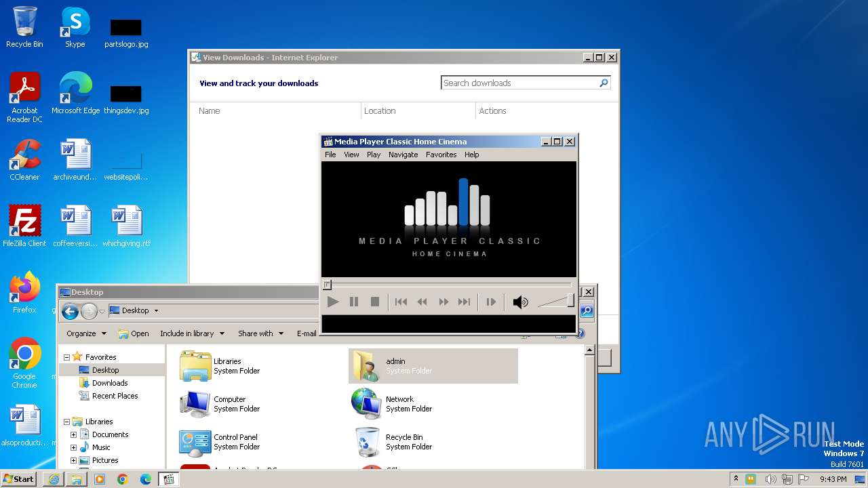
Task: Select the Microsoft Edge desktop shortcut
Action: [75, 94]
